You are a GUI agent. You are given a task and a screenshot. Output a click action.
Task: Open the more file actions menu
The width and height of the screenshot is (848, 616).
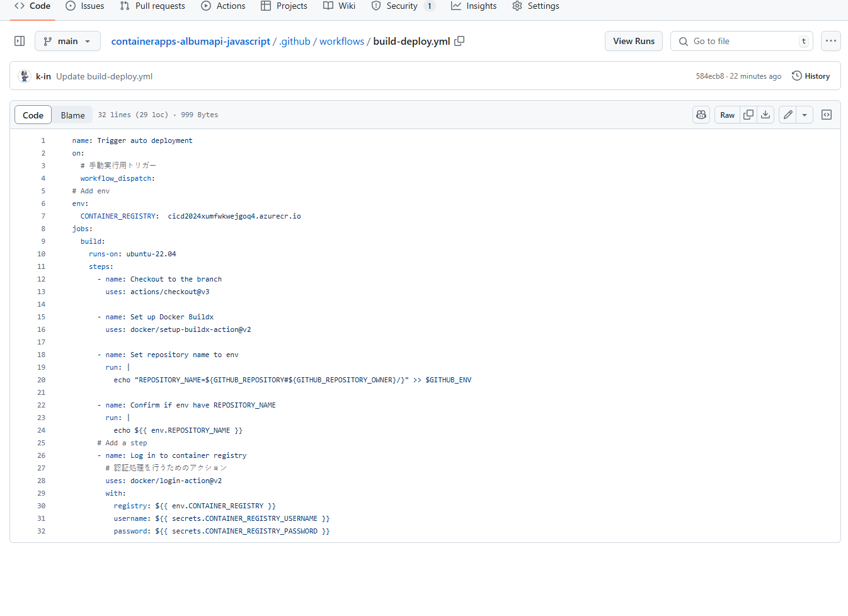(x=831, y=41)
